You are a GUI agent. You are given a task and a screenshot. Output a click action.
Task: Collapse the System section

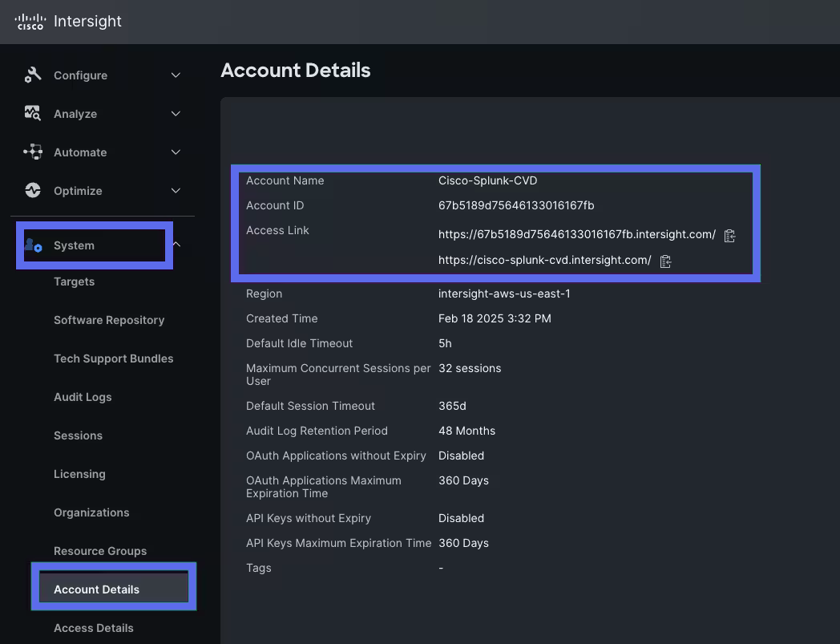coord(176,245)
